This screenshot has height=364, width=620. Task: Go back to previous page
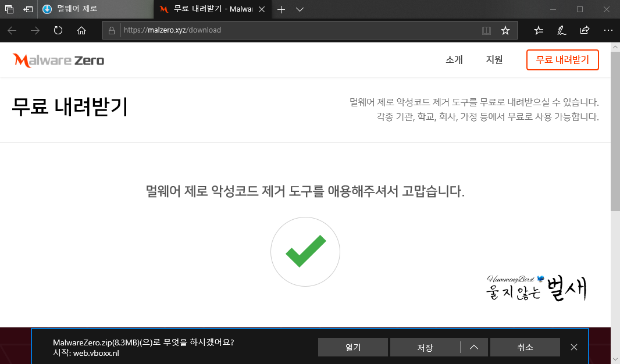pyautogui.click(x=12, y=30)
